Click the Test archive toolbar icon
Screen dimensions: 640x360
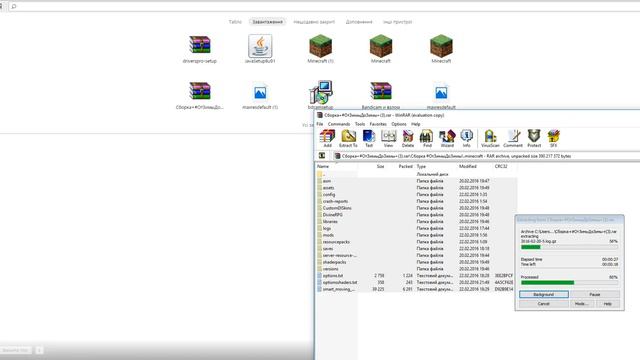369,138
